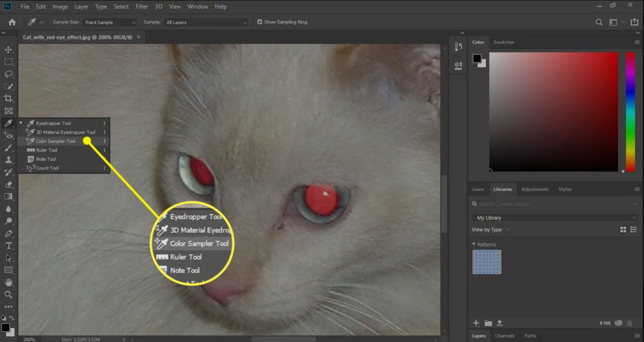Click the search magnifier in options bar
The image size is (644, 342).
point(599,22)
